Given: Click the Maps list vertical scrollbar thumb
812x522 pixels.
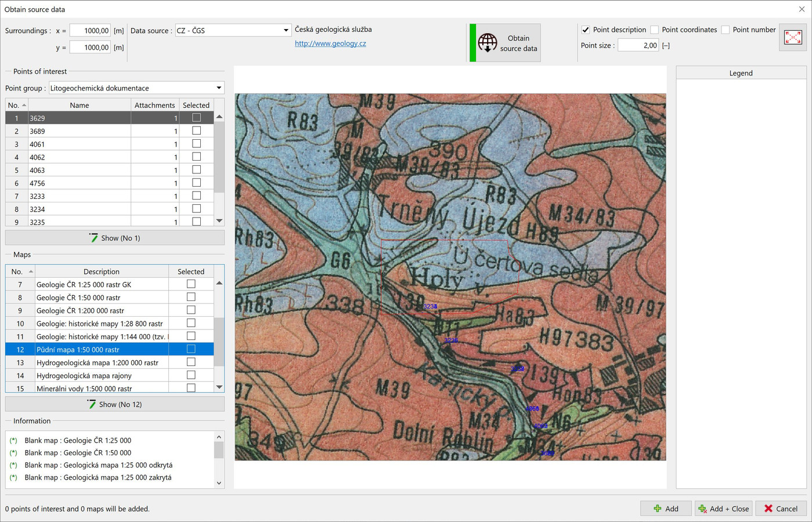Looking at the screenshot, I should 219,342.
